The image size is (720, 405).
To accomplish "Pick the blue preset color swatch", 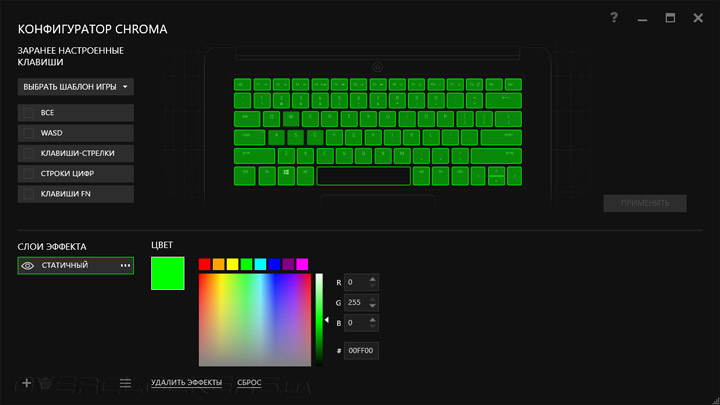I will point(274,264).
